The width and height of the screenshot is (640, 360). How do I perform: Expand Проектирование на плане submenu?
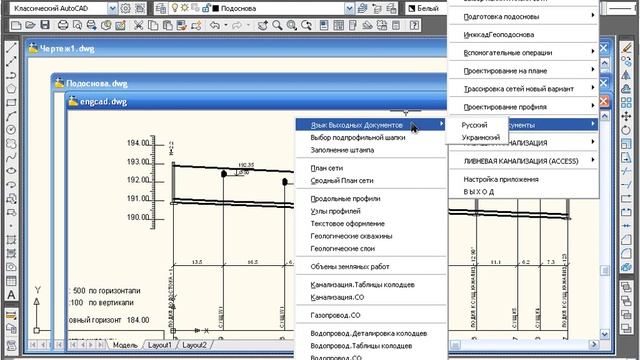524,71
